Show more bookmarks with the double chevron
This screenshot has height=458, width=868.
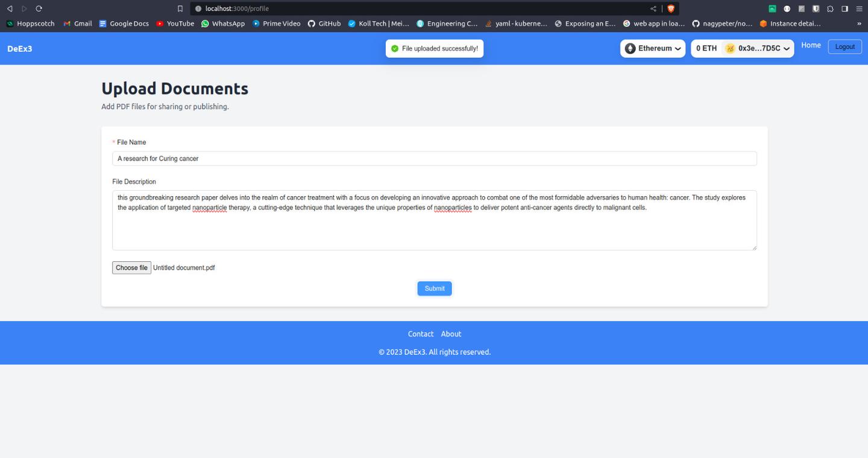859,24
